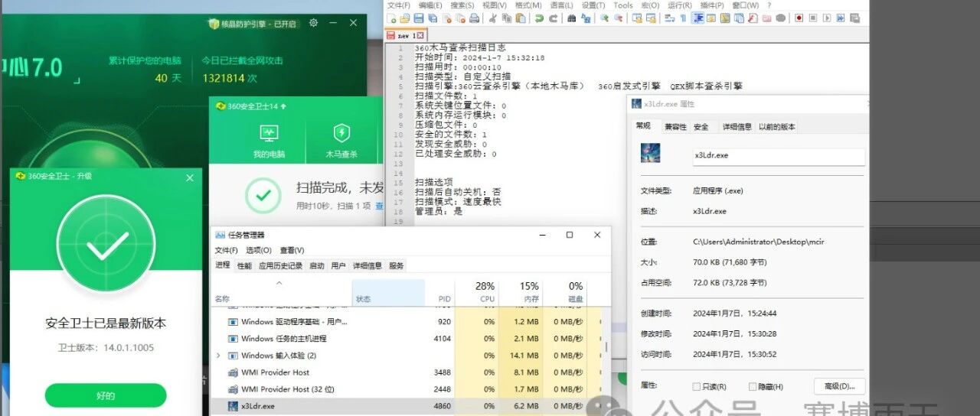The height and width of the screenshot is (416, 980).
Task: Open 搜索(S) menu in Notepad++
Action: click(462, 5)
